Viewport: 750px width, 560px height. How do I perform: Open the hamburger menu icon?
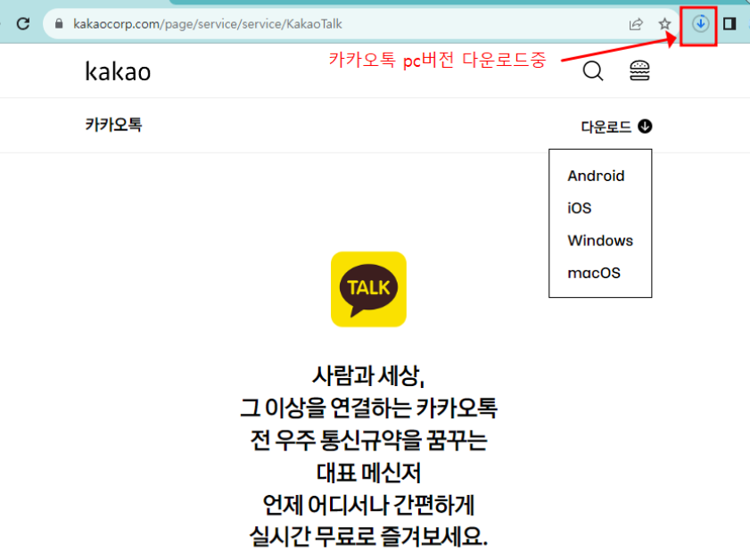(x=639, y=70)
